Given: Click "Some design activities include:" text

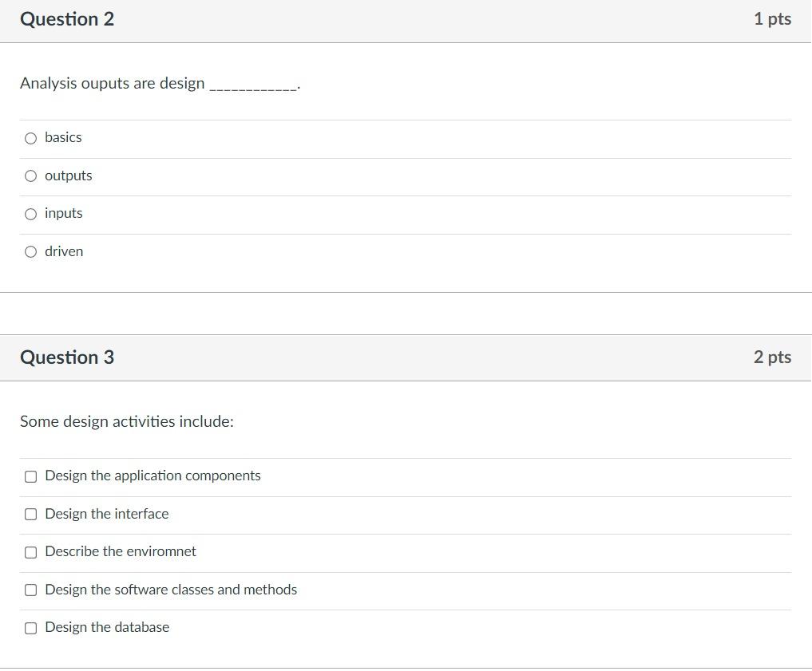Looking at the screenshot, I should tap(127, 421).
